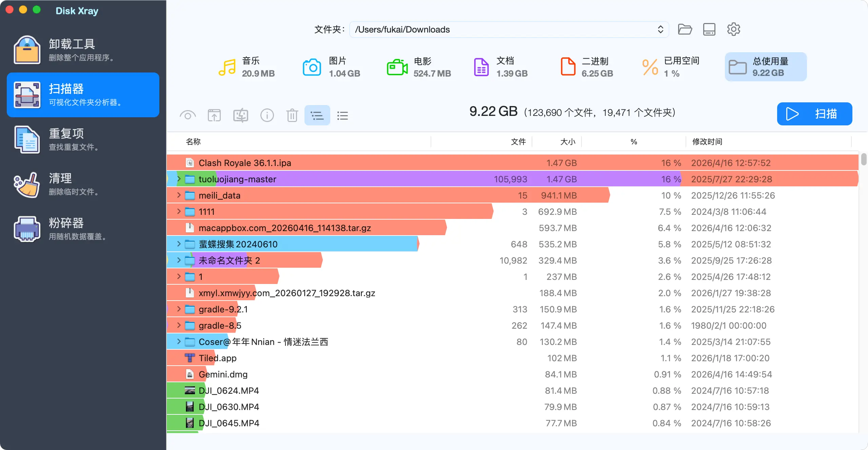The image size is (868, 450).
Task: Click the info icon in toolbar
Action: tap(267, 116)
